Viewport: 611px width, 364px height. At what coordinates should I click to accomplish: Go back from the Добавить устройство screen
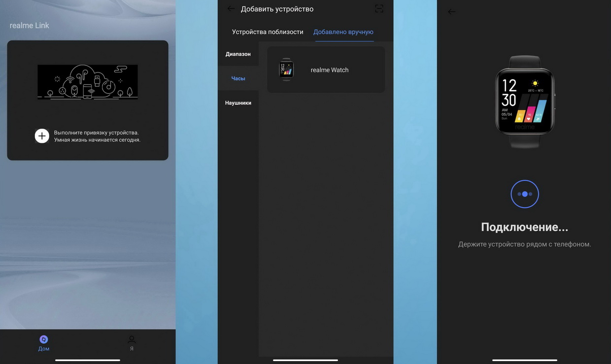click(231, 9)
